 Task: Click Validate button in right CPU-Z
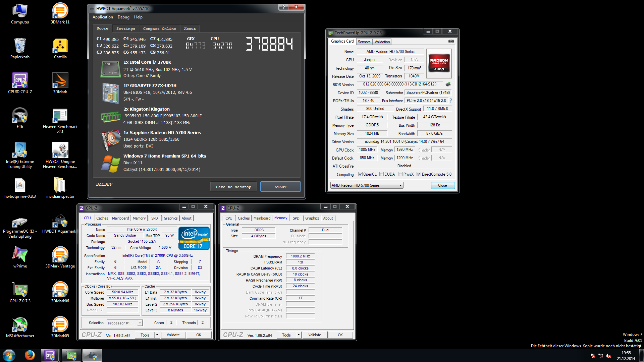[x=315, y=335]
